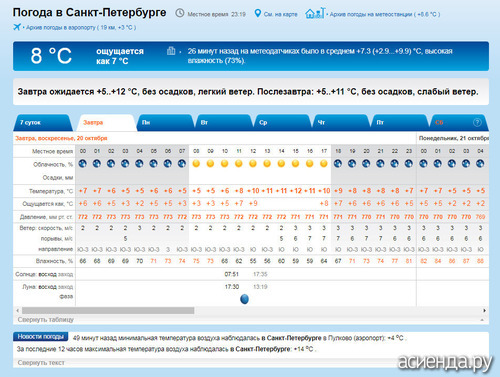Click the sun icon at hour 17

[324, 164]
